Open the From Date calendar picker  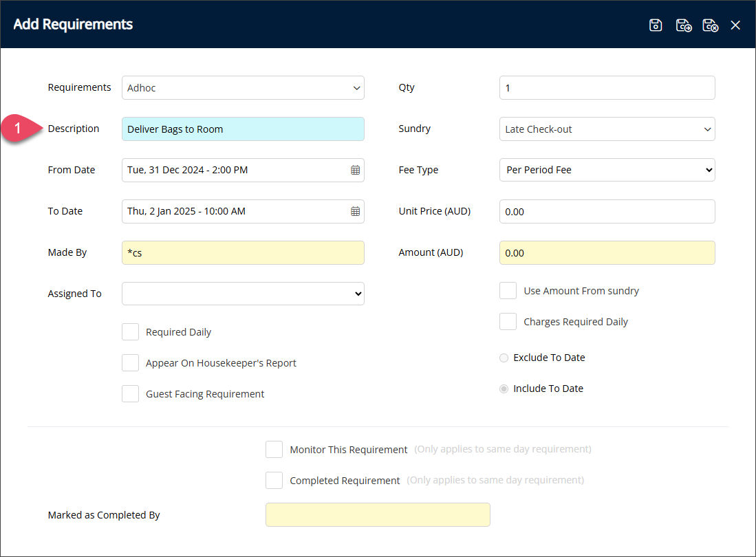[356, 170]
